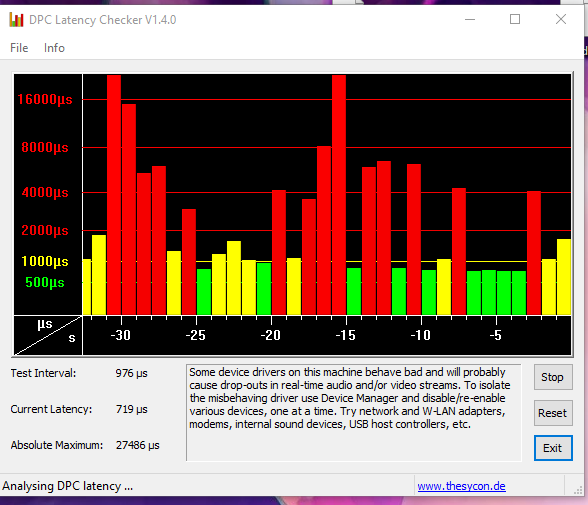Click the Absolute Maximum value 27486 µs
Image resolution: width=588 pixels, height=505 pixels.
click(137, 445)
